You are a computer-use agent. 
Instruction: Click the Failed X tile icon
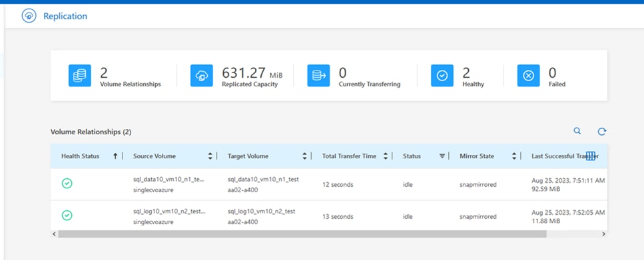529,75
